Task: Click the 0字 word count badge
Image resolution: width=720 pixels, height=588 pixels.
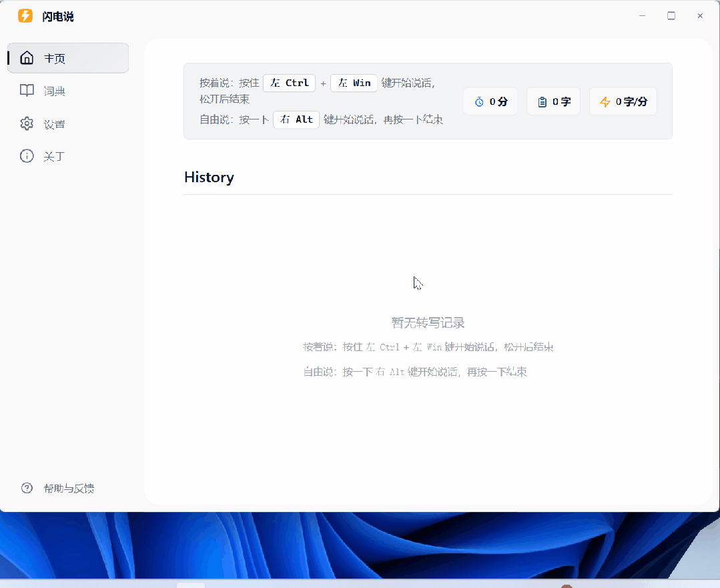Action: click(x=553, y=101)
